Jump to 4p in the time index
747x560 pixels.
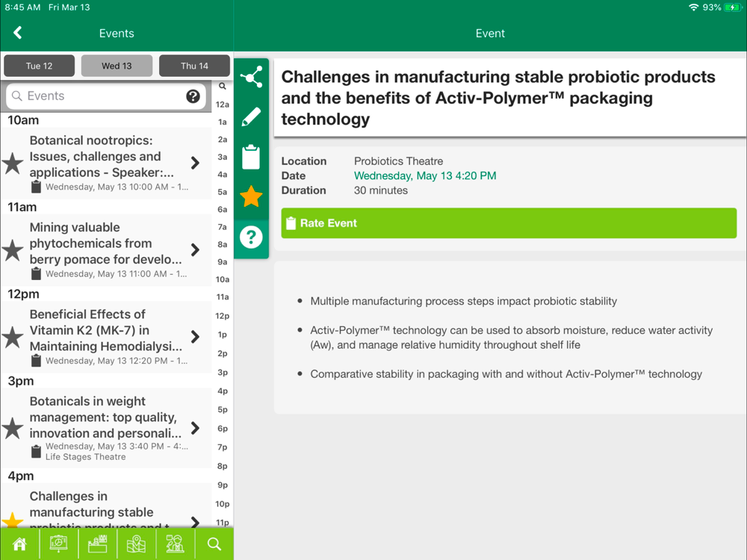(x=223, y=391)
